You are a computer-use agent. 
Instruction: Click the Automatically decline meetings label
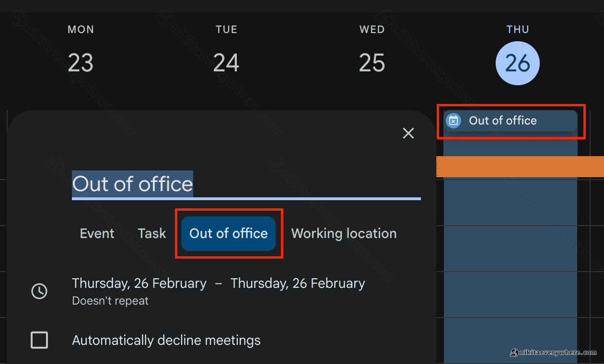166,341
